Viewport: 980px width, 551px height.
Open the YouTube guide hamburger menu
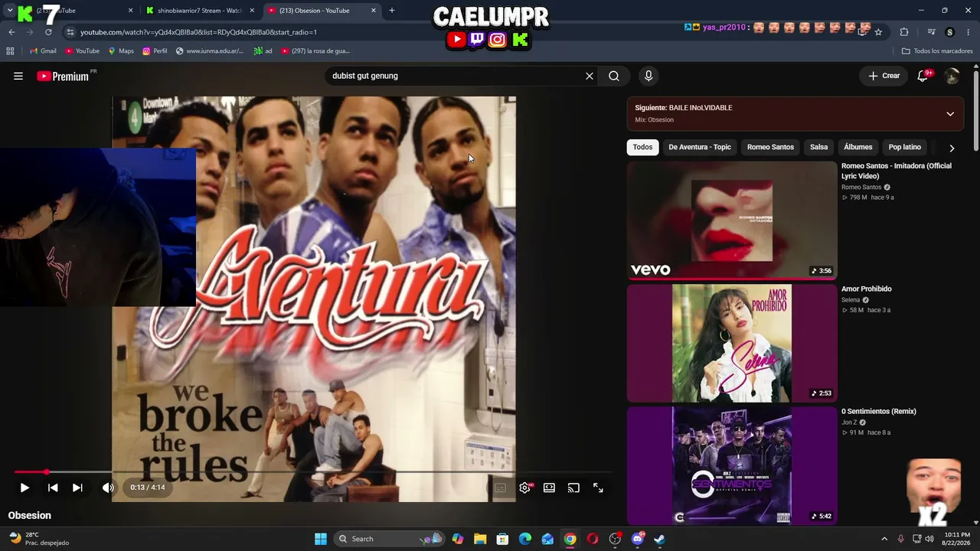pyautogui.click(x=18, y=76)
